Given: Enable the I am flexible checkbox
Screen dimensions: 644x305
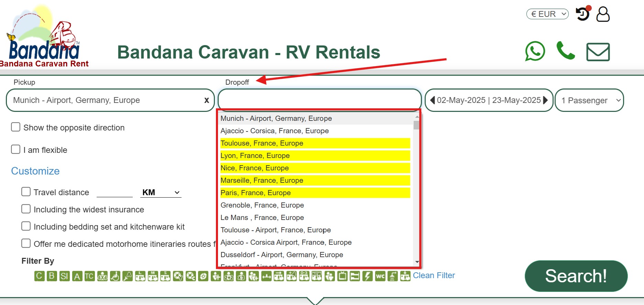Looking at the screenshot, I should 15,149.
